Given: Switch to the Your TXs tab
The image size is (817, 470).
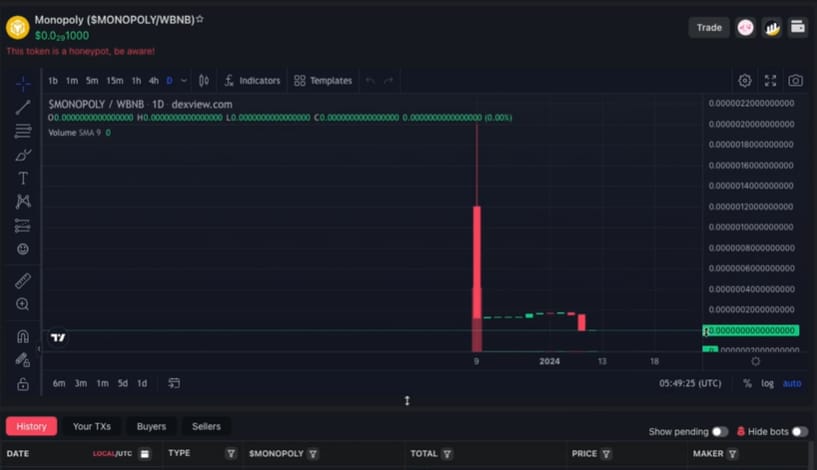Looking at the screenshot, I should point(92,426).
